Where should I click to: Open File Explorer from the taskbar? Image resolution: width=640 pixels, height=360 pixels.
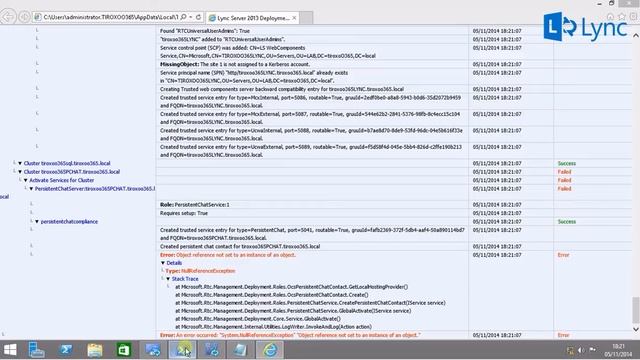[95, 350]
